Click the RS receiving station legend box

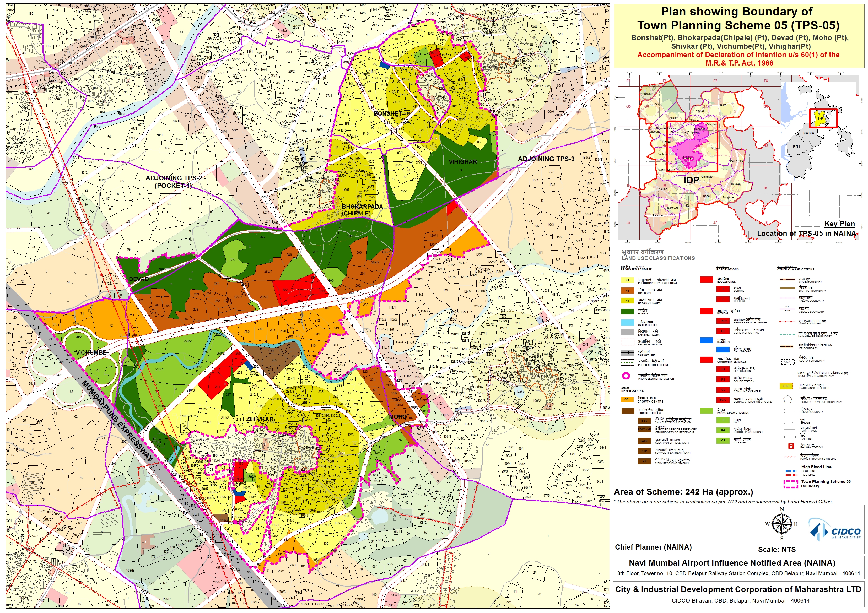click(x=644, y=461)
